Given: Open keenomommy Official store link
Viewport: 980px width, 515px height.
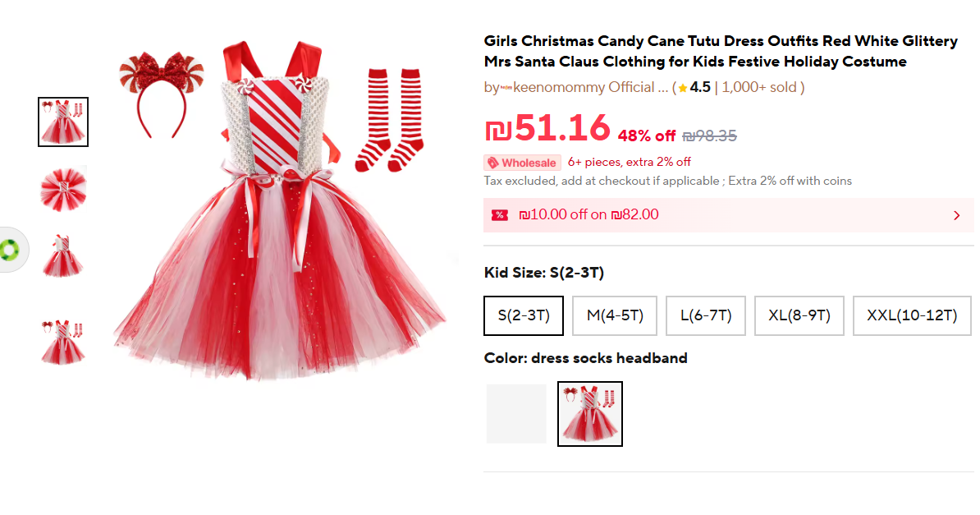Looking at the screenshot, I should [584, 88].
